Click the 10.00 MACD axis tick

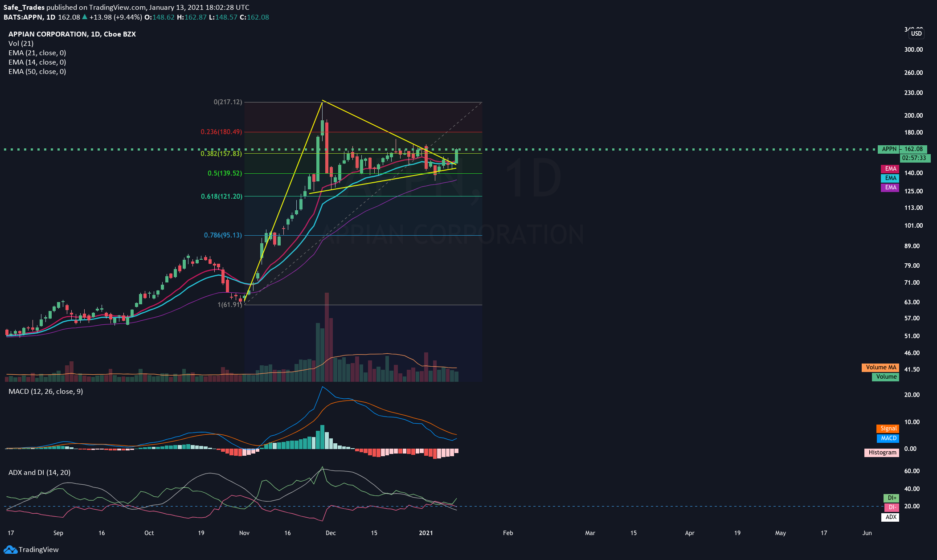pos(912,422)
